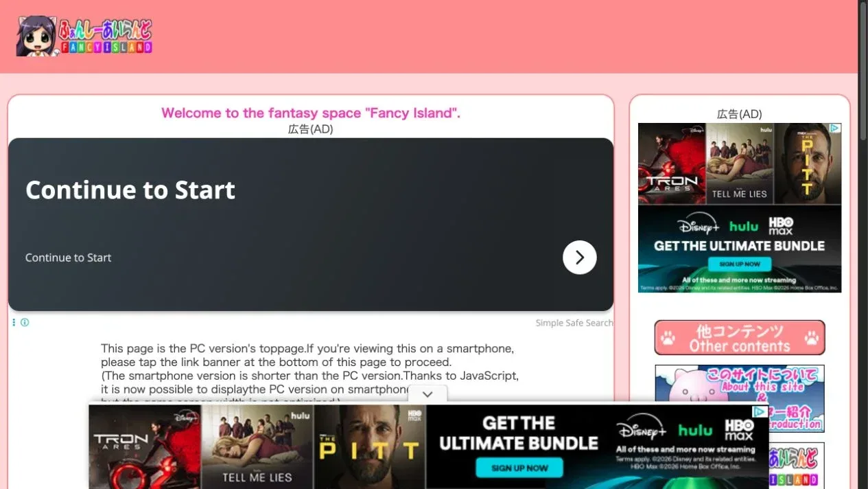Open the ad options three-dot icon
This screenshot has height=489, width=868.
coord(14,322)
